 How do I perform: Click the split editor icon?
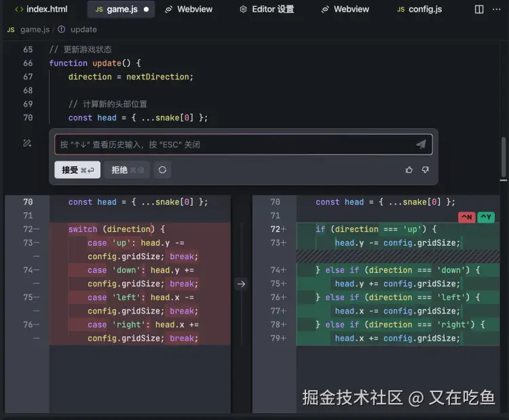coord(479,9)
